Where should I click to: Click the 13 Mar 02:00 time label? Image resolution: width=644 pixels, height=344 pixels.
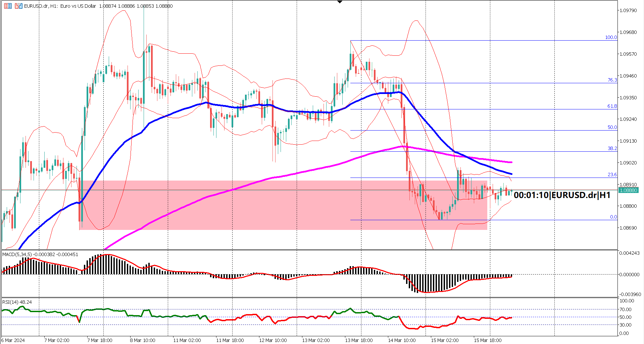pyautogui.click(x=316, y=340)
